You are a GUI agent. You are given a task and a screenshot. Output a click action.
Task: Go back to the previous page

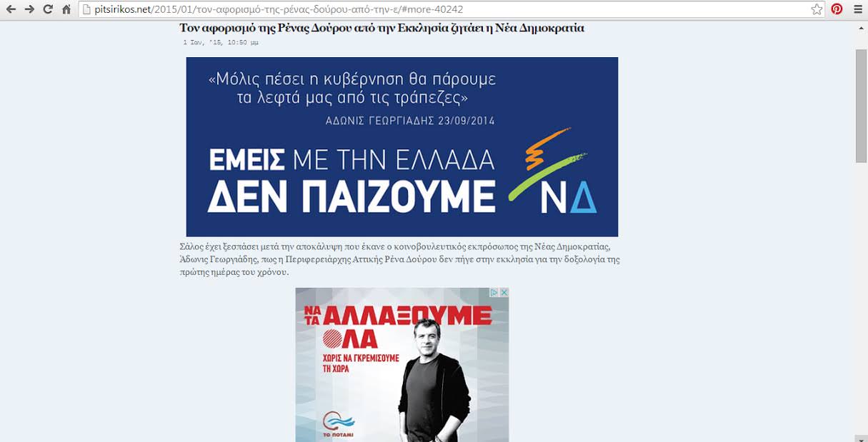click(x=11, y=9)
